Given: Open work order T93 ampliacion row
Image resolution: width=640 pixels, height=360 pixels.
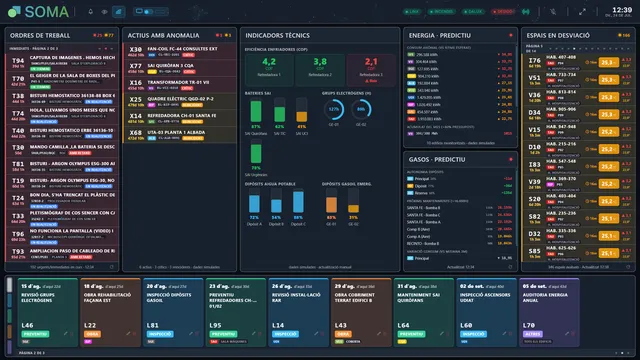Looking at the screenshot, I should 62,253.
